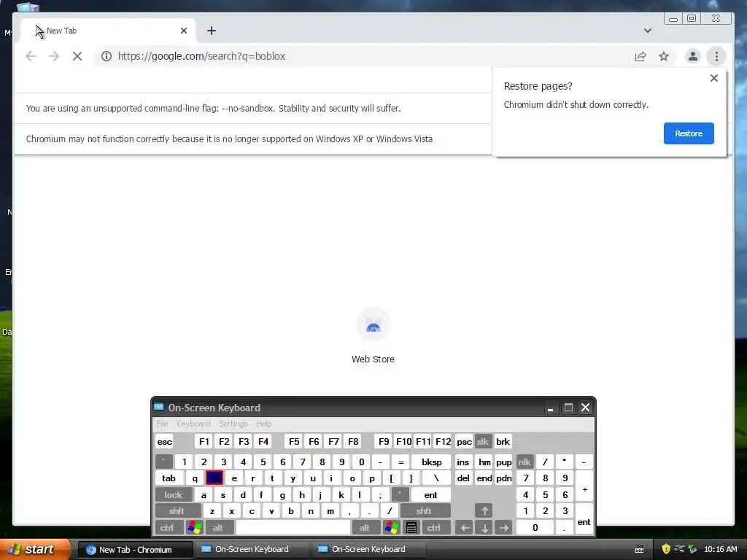Toggle the left shft key

pyautogui.click(x=177, y=511)
